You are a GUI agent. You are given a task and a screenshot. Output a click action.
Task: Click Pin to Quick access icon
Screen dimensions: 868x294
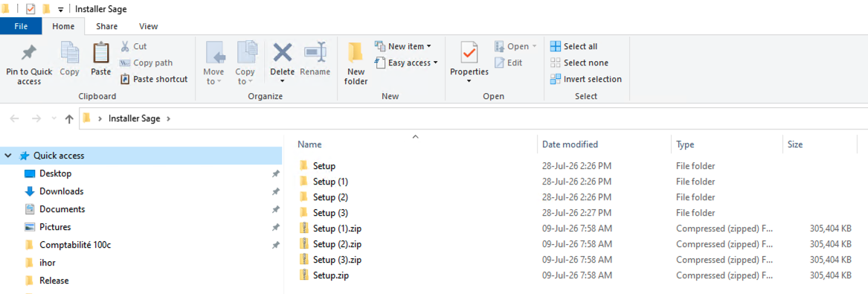(x=29, y=53)
